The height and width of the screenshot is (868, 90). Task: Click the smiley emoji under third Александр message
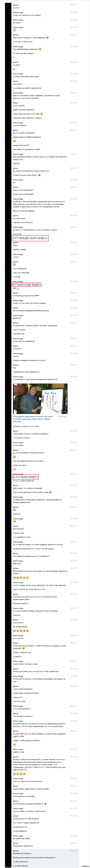pos(14,30)
